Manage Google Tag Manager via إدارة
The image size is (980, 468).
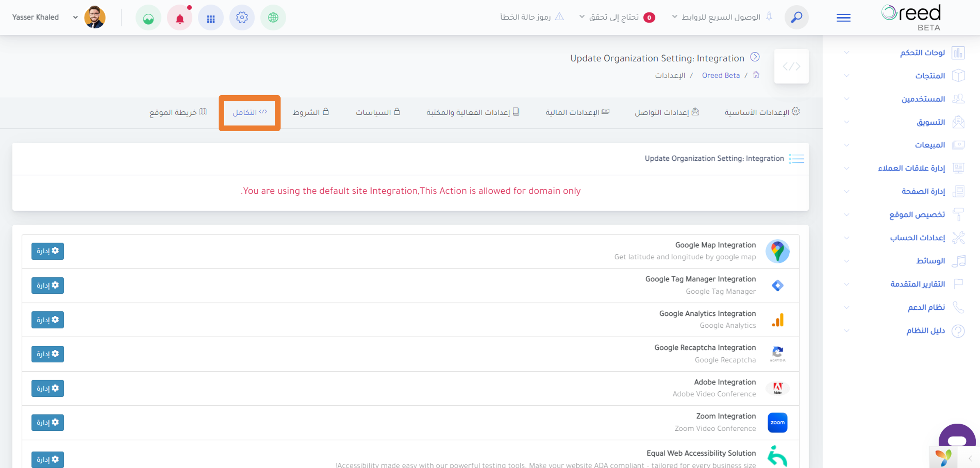click(x=48, y=285)
